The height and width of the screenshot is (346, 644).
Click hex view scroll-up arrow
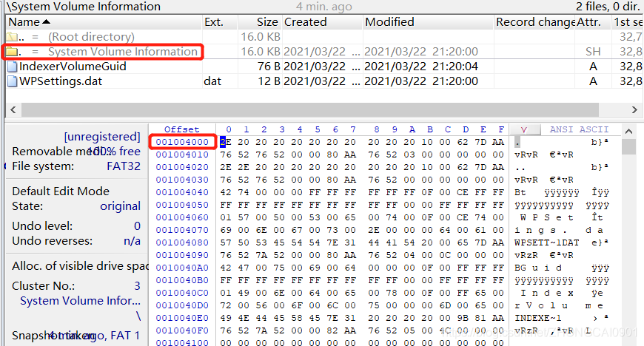[628, 132]
